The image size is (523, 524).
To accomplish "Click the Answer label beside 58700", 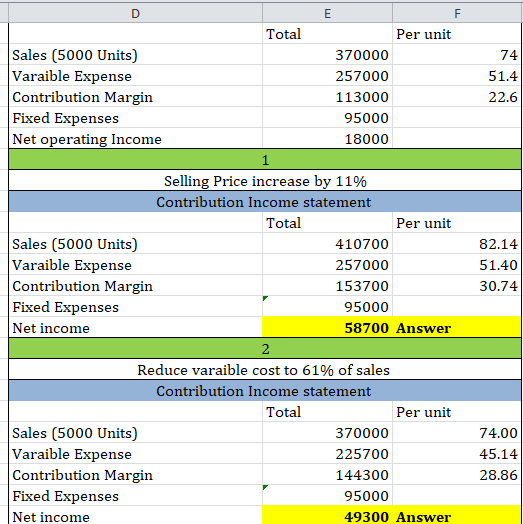I will 423,328.
